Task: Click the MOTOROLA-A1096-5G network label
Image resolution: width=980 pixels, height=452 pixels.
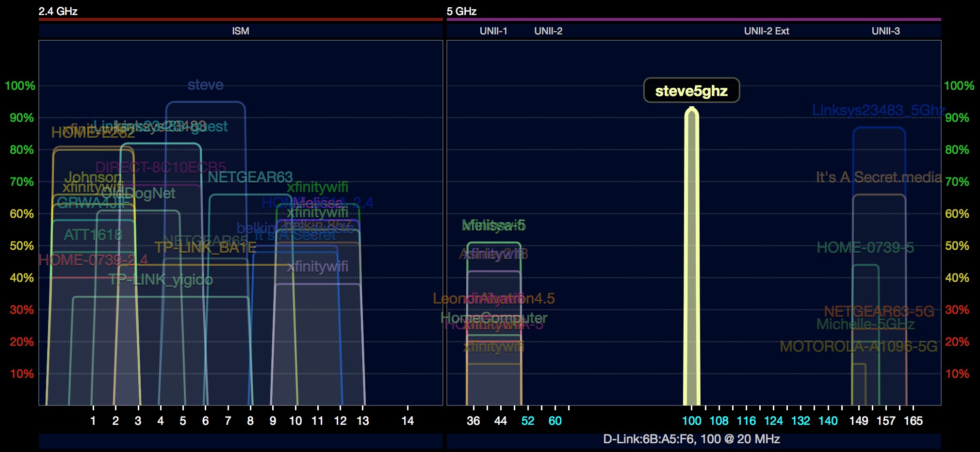Action: pos(859,346)
